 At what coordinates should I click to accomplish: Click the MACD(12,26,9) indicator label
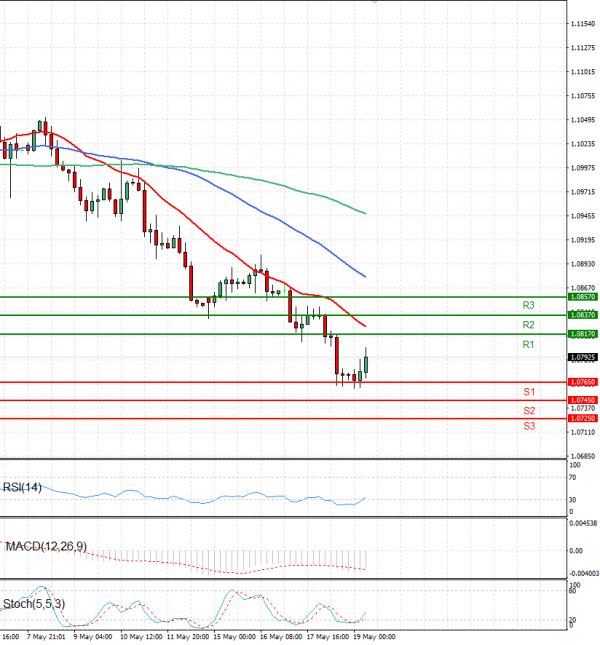tap(45, 546)
